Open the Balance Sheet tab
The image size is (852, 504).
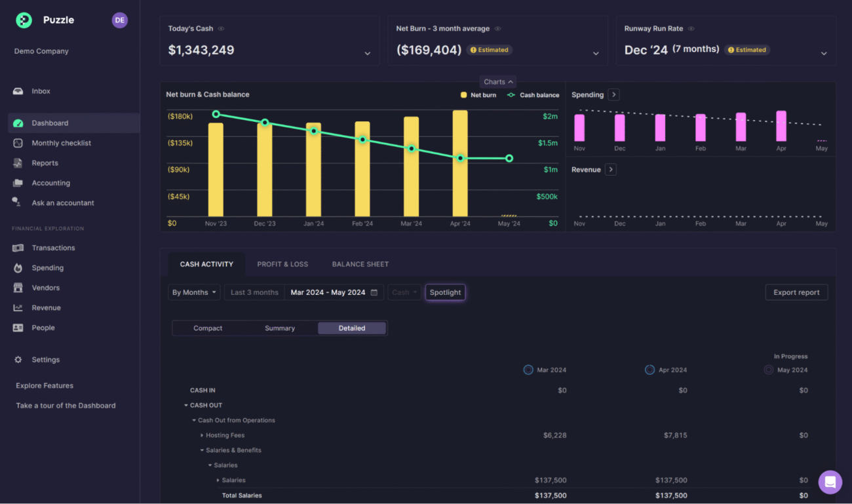click(360, 264)
